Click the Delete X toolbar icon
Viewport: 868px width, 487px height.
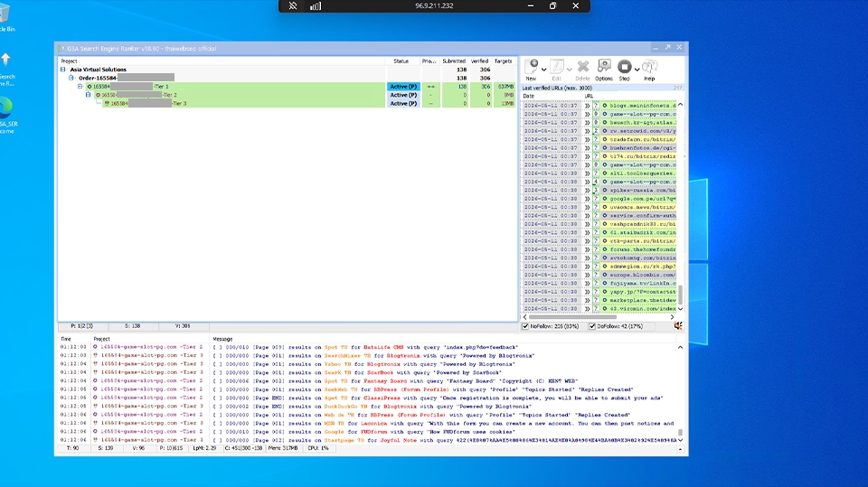click(x=582, y=67)
